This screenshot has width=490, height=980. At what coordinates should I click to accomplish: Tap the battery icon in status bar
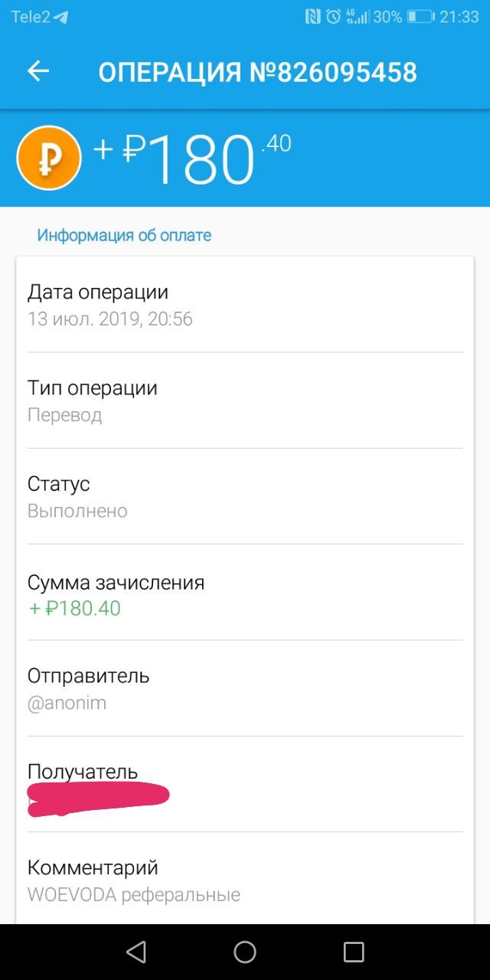point(420,17)
